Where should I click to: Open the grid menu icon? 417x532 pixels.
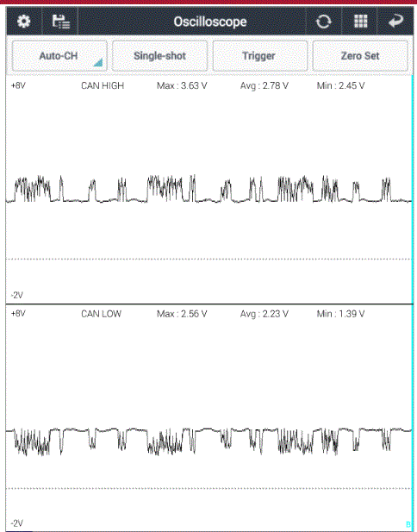point(360,22)
